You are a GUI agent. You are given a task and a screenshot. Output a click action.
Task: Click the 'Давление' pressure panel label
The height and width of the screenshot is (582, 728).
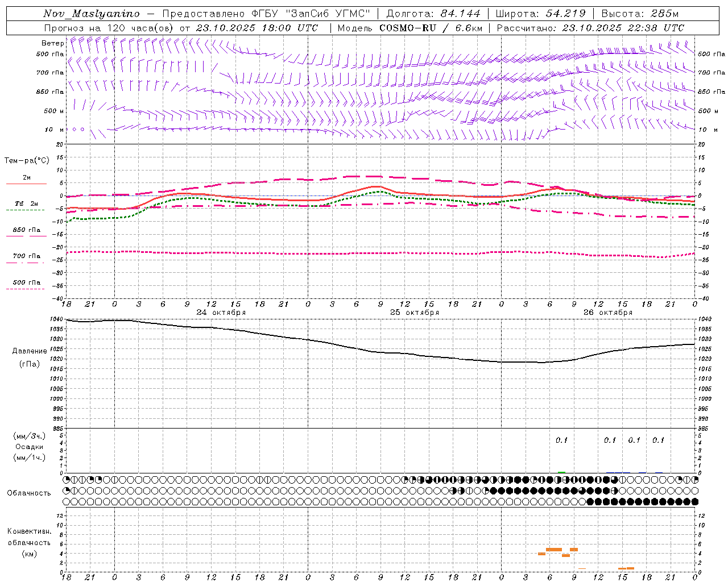pos(30,351)
